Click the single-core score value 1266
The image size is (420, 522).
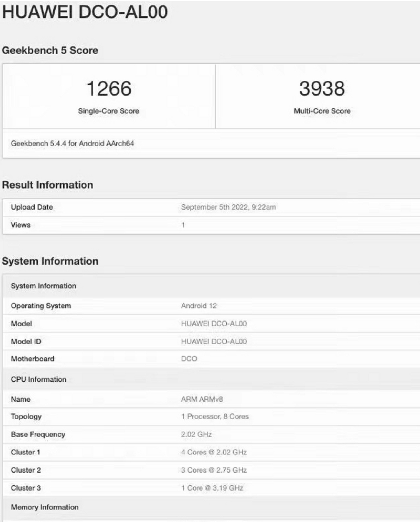point(109,88)
